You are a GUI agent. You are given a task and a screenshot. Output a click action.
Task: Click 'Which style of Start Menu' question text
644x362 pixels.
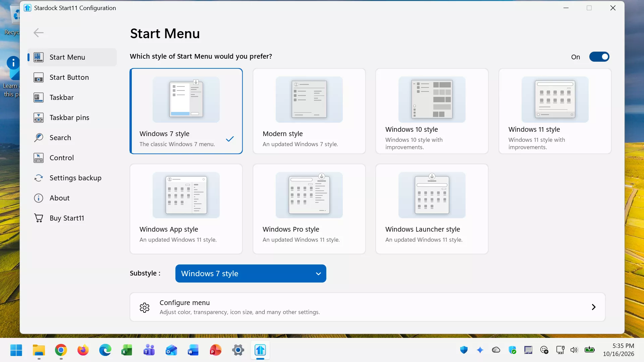point(201,56)
